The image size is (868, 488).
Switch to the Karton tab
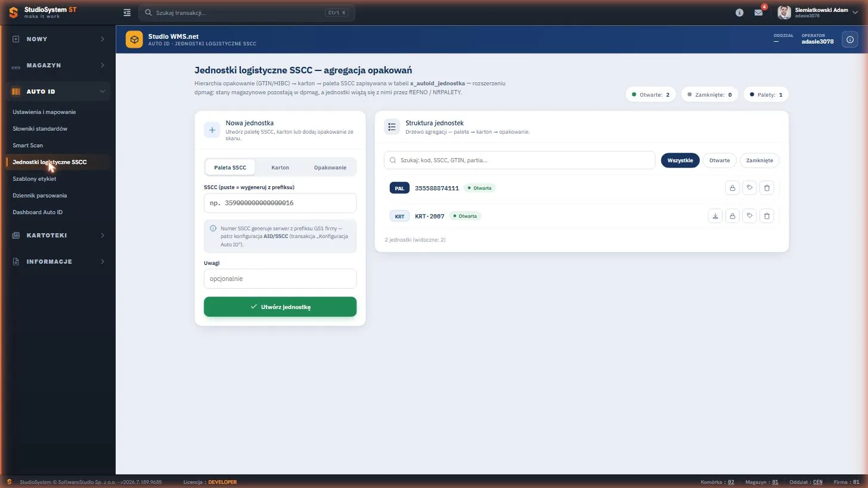[280, 167]
